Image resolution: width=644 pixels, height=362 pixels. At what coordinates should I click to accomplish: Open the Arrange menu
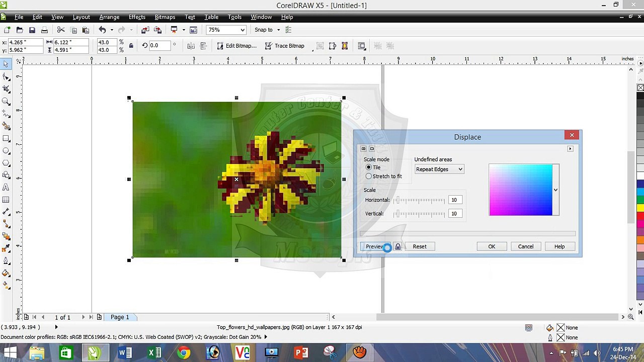[x=109, y=17]
